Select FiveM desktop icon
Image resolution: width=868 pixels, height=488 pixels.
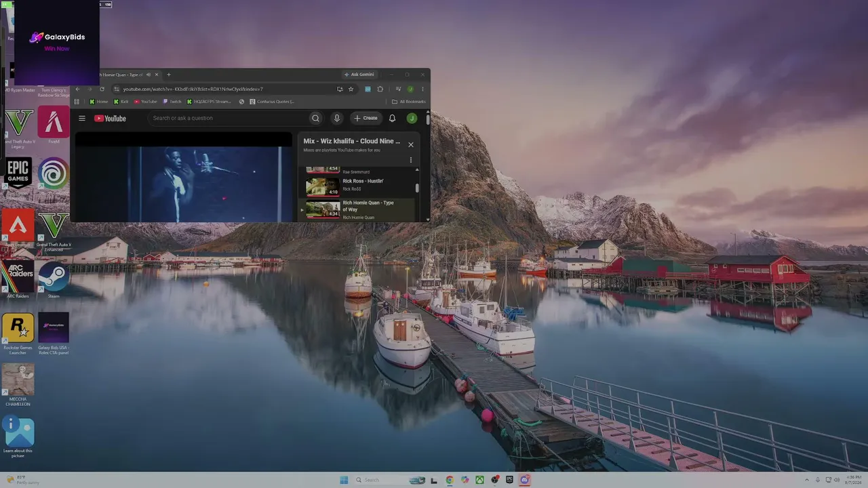point(54,125)
